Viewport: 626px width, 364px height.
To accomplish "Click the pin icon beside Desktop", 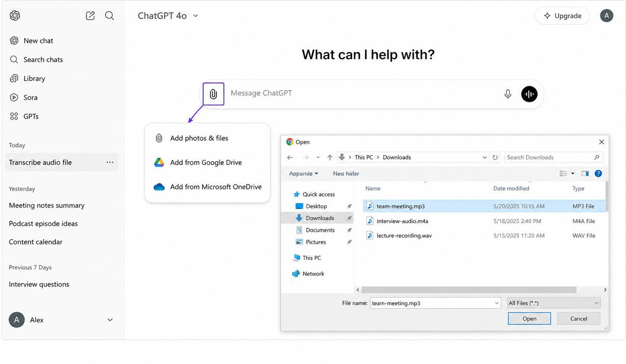I will [x=349, y=206].
